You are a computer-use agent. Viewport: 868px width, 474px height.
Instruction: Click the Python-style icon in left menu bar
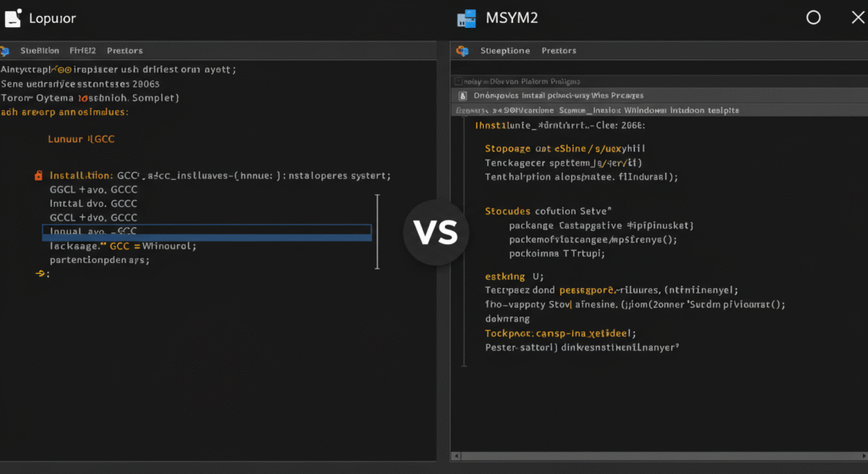[7, 50]
